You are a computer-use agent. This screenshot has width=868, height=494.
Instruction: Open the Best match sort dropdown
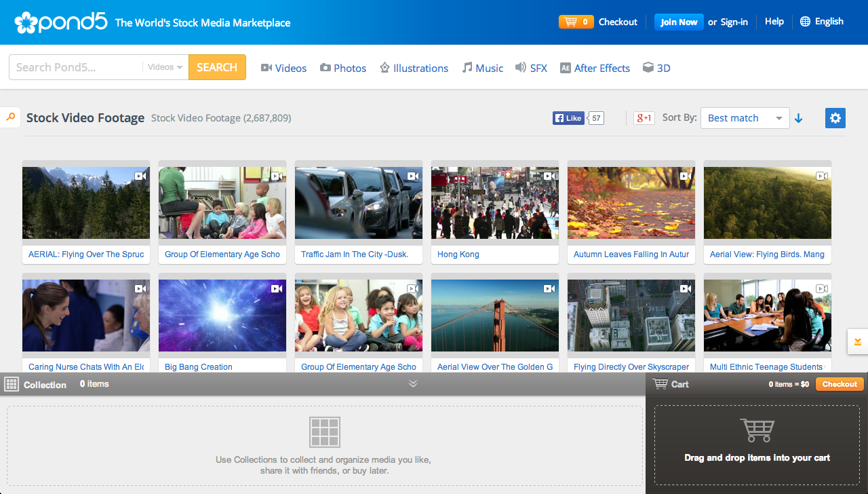[745, 117]
